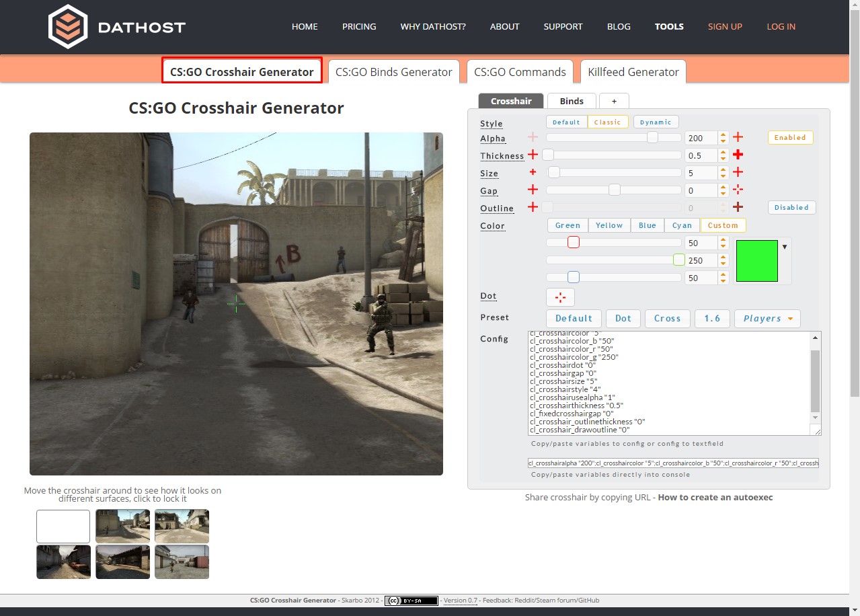860x616 pixels.
Task: Apply the 1.6 preset
Action: point(712,318)
